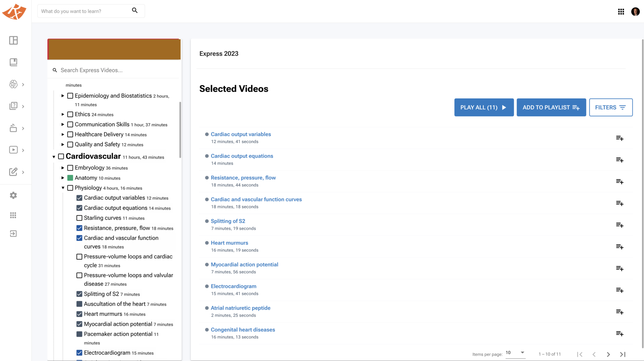Click the logout arrow icon at sidebar bottom
644x361 pixels.
point(13,234)
